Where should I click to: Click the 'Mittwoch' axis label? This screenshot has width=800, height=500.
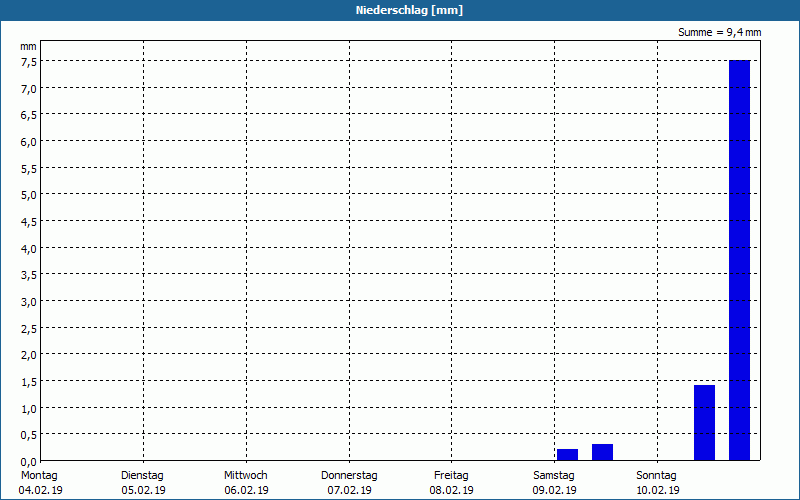pyautogui.click(x=245, y=475)
